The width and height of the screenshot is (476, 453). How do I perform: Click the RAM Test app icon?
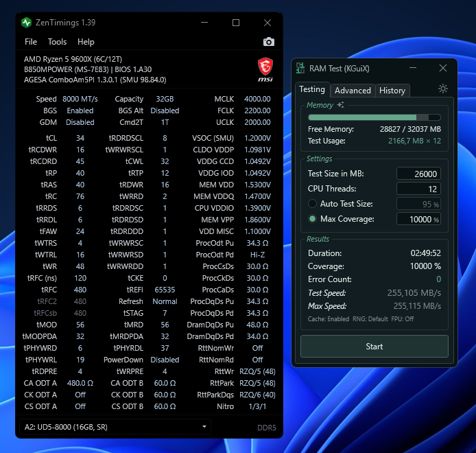(300, 68)
